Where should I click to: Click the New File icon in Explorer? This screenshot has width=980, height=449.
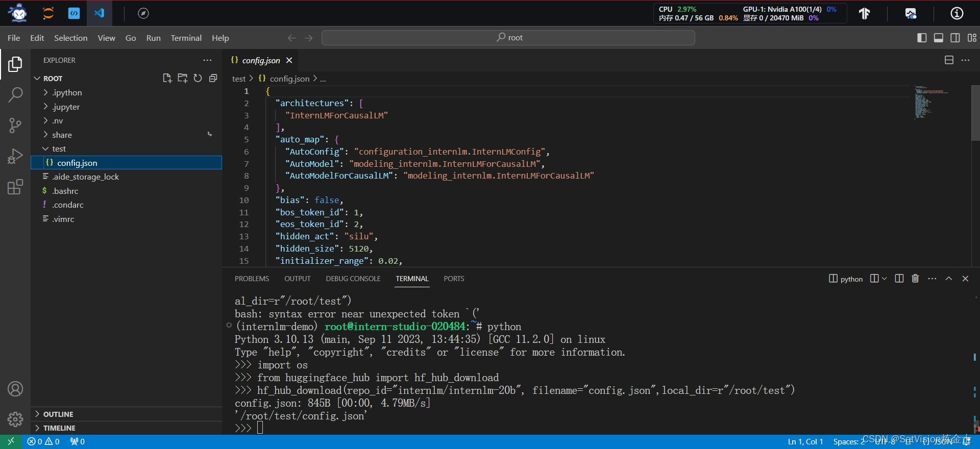167,78
